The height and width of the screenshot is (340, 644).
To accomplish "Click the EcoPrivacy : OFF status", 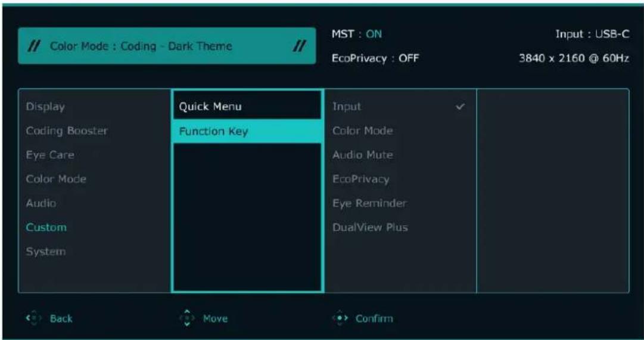I will pyautogui.click(x=375, y=58).
